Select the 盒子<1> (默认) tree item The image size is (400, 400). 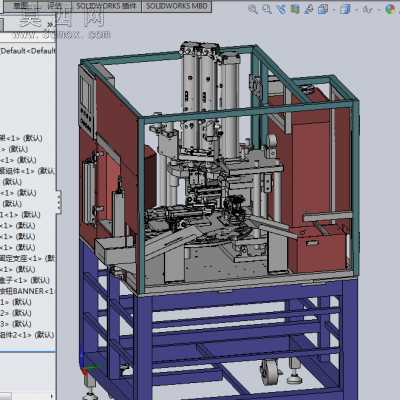pos(25,280)
